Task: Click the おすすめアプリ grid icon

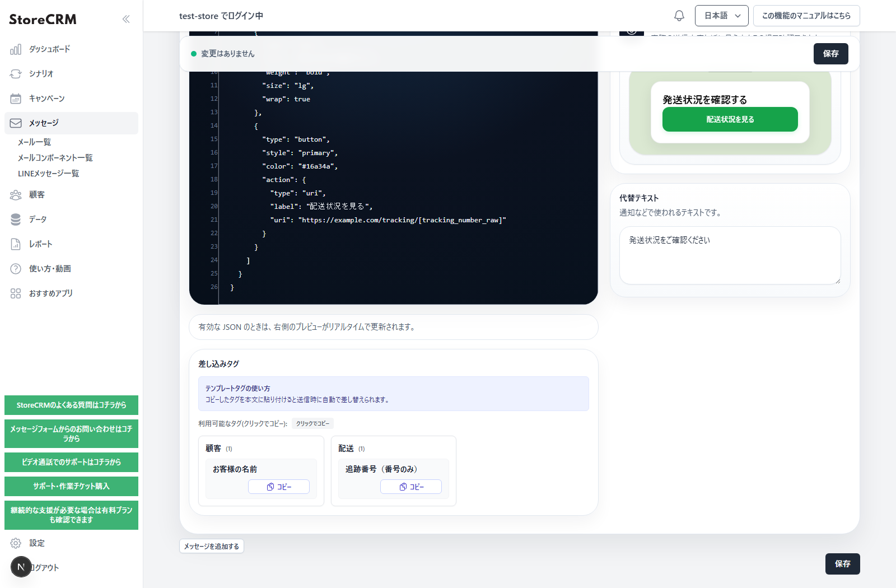Action: click(x=16, y=293)
